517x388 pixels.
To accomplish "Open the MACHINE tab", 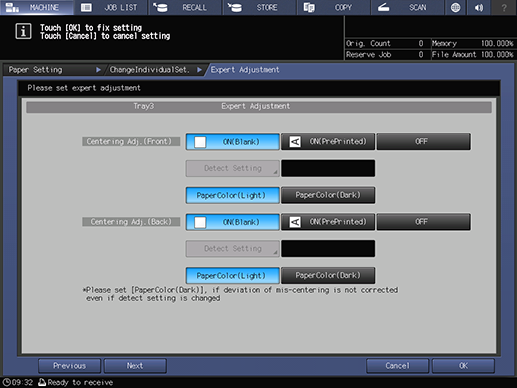I will [37, 7].
